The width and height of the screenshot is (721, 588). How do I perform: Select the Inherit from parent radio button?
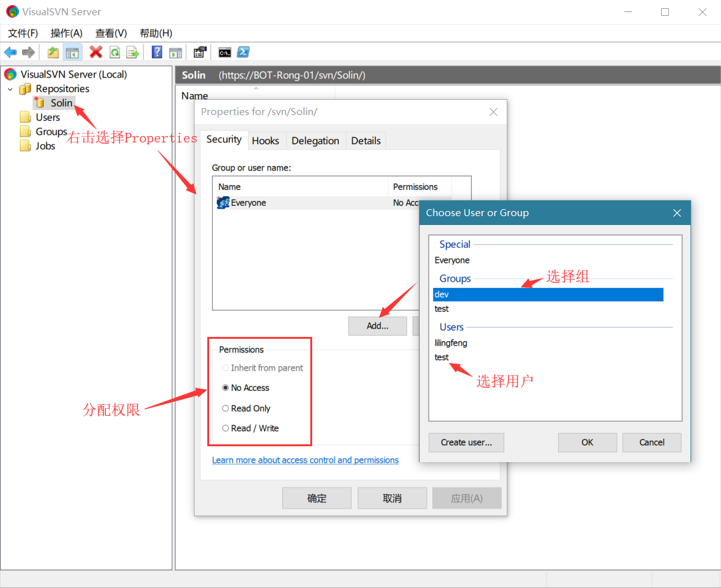pos(225,368)
